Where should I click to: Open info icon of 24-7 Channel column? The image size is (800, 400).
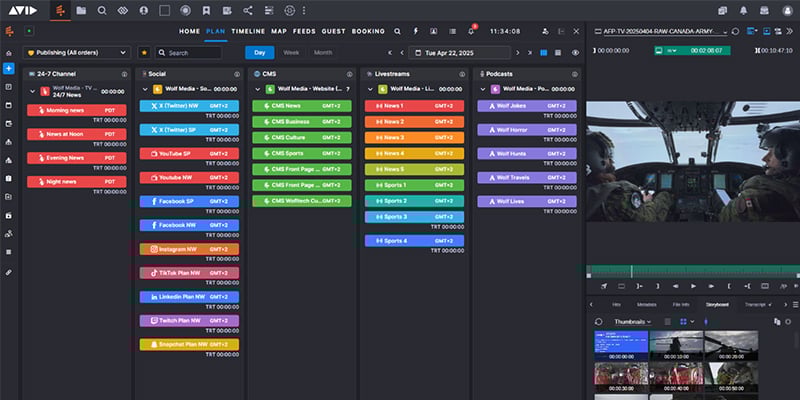click(124, 74)
